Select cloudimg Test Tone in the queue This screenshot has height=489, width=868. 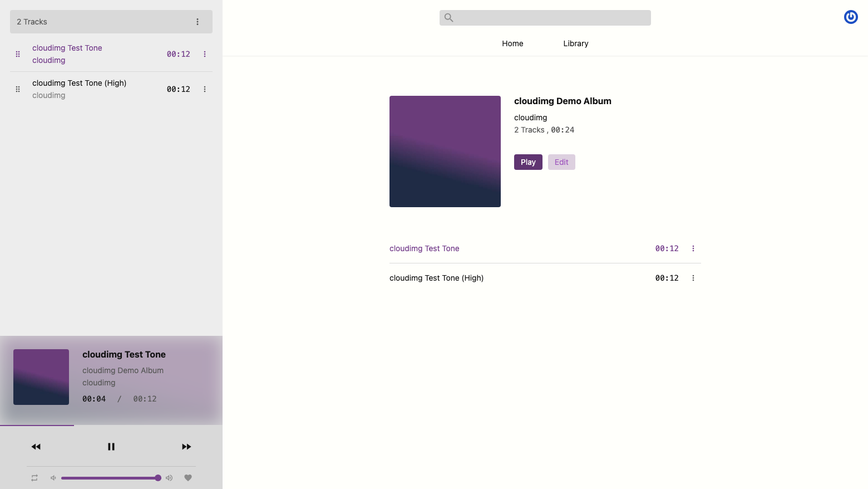[67, 48]
